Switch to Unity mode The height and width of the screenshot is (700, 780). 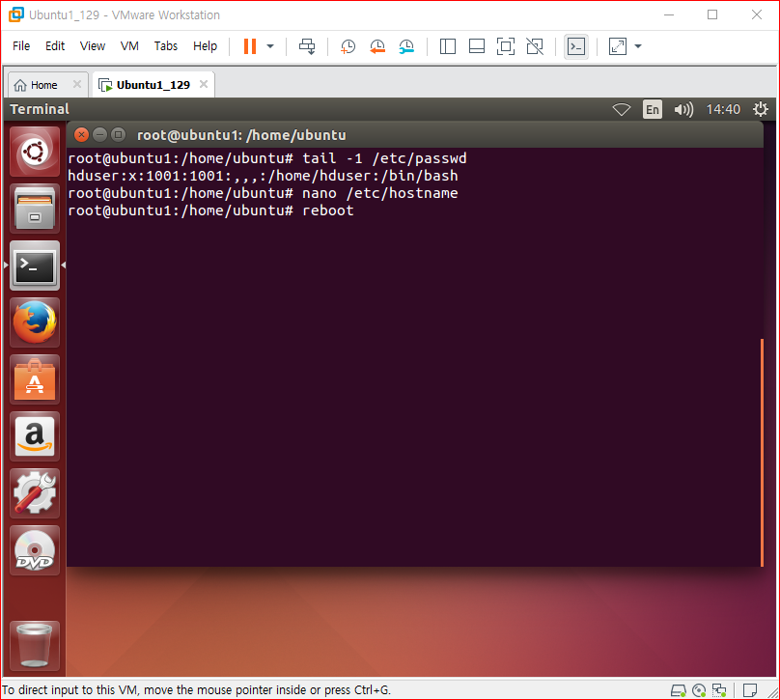[535, 46]
